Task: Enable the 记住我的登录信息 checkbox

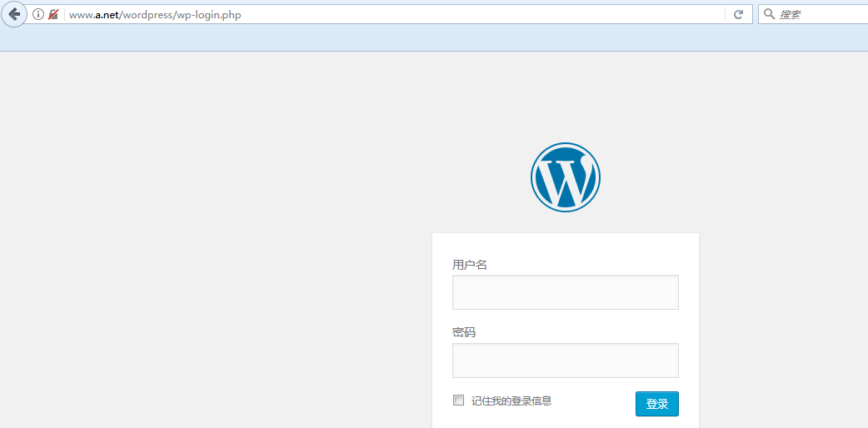Action: click(x=458, y=401)
